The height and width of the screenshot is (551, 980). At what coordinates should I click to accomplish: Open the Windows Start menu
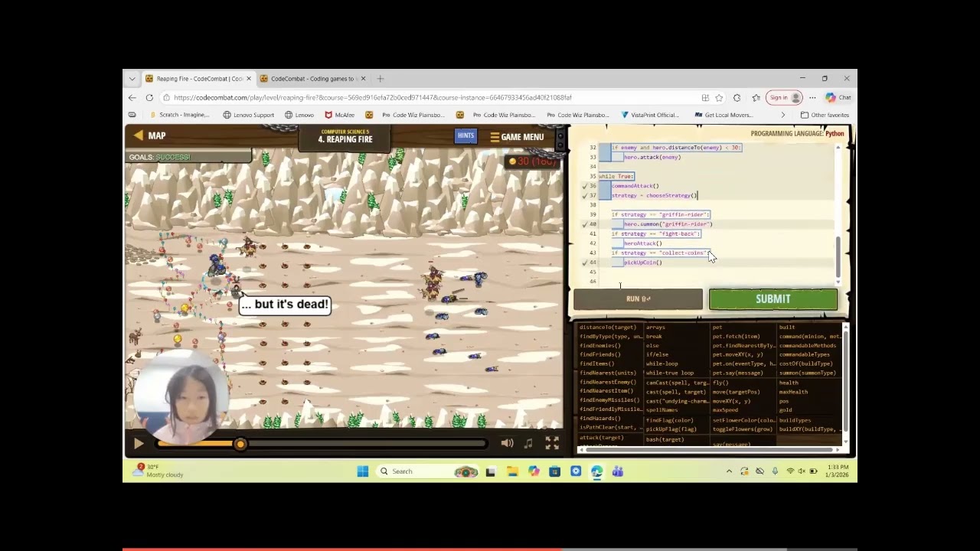click(362, 471)
